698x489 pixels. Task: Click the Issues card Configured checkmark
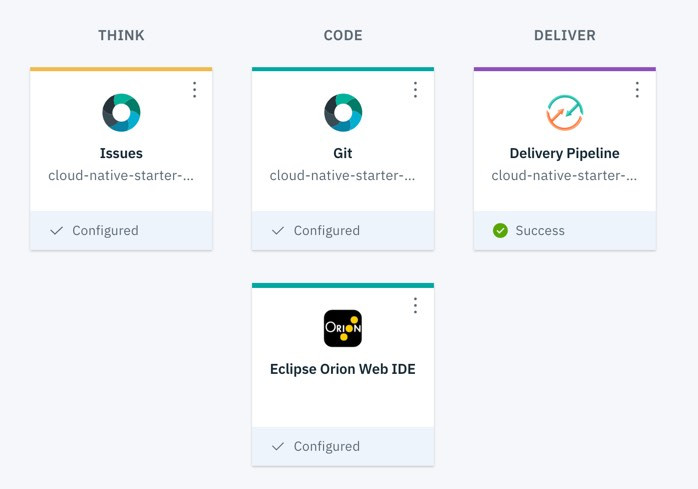tap(56, 231)
